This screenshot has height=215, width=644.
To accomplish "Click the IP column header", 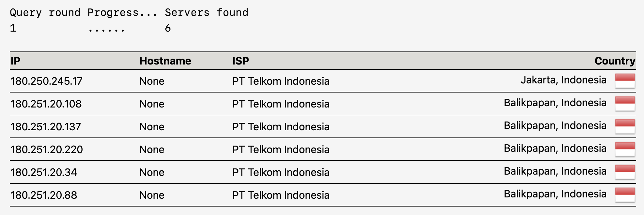I will point(15,61).
